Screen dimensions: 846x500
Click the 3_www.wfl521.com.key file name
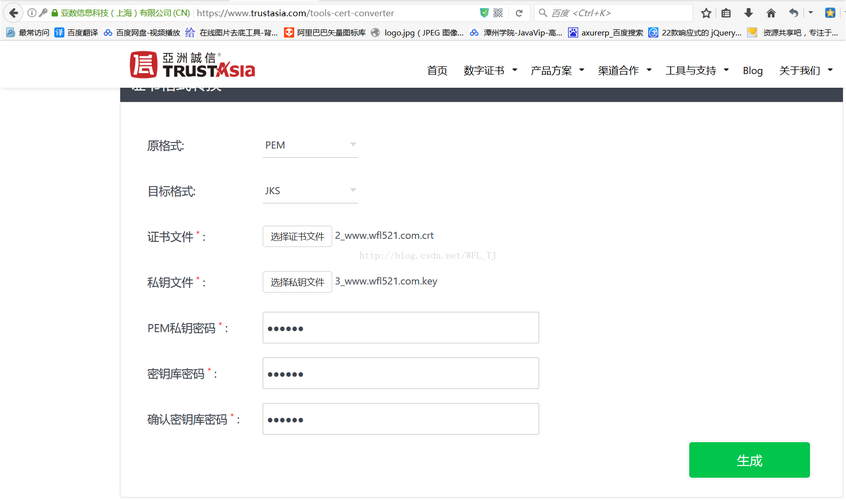[x=386, y=281]
